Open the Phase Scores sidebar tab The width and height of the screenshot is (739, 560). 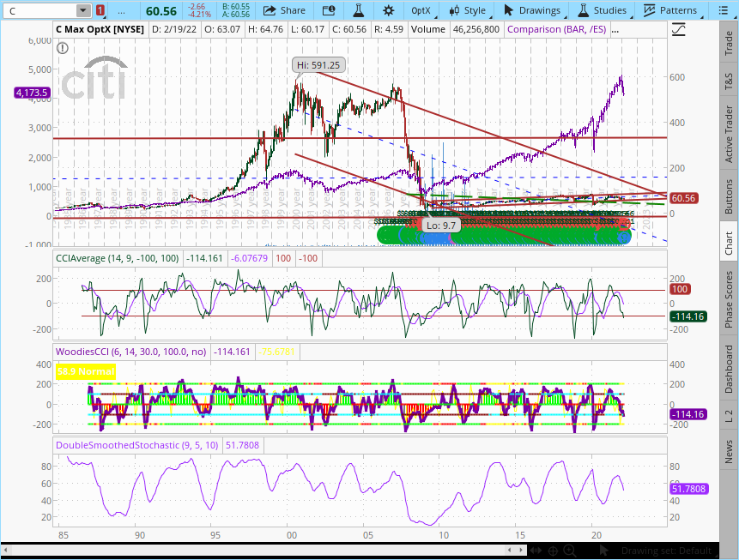point(729,298)
